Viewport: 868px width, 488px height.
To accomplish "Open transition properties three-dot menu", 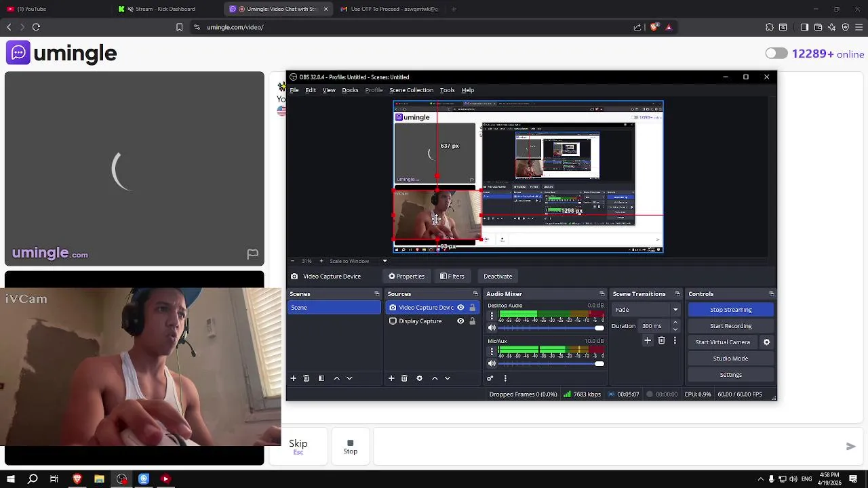I will 675,340.
